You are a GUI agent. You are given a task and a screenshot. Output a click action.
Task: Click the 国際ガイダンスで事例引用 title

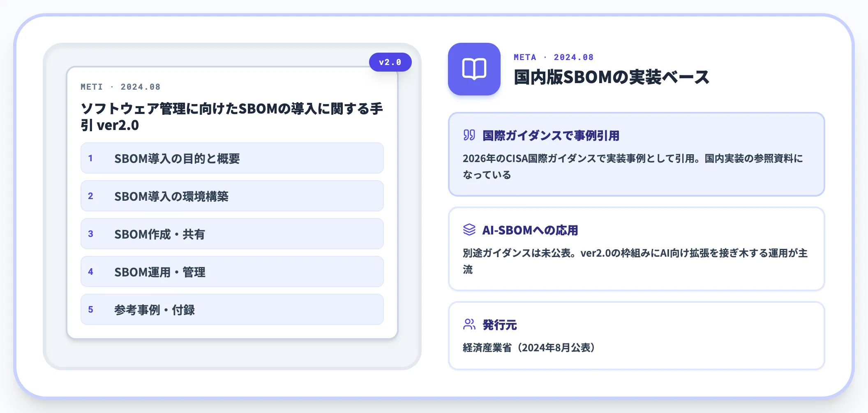551,136
